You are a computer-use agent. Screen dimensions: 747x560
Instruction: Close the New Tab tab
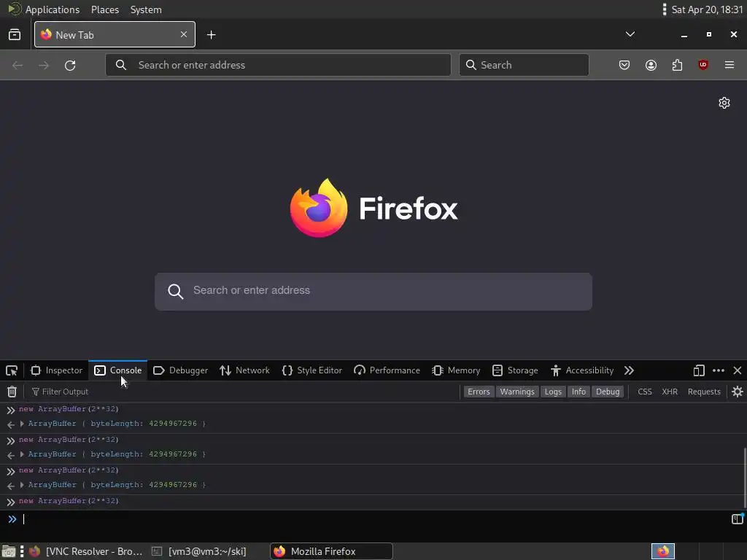pyautogui.click(x=183, y=34)
